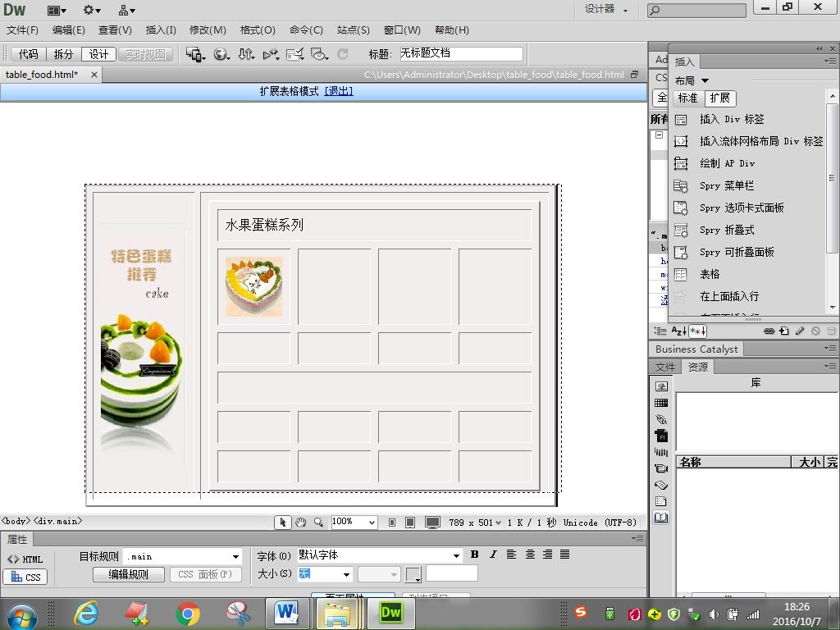Open the 修改(M) menu
Screen dimensions: 840x630
(x=208, y=30)
